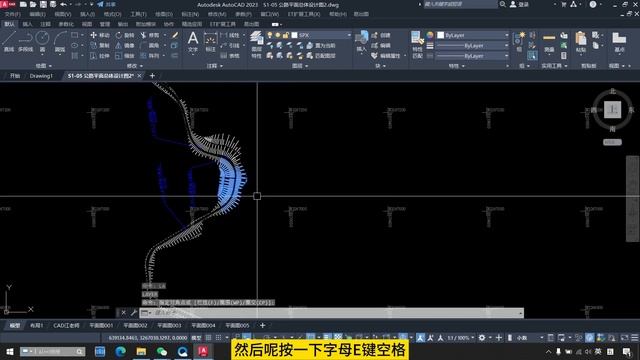
Task: Choose the Copy (复制) tool
Action: (100, 45)
